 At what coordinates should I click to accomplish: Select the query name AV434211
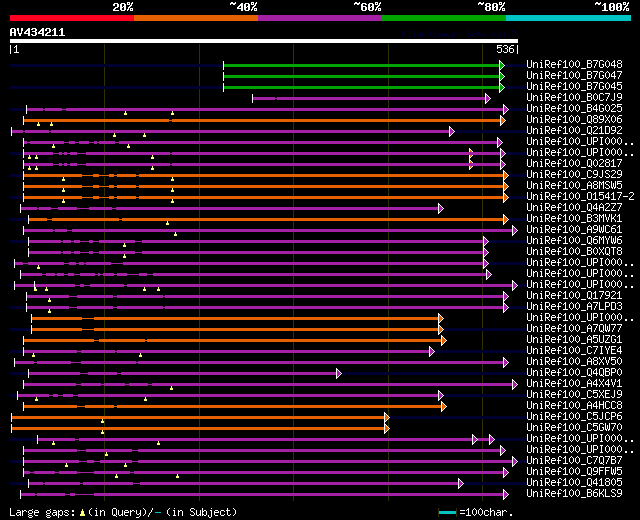(37, 32)
